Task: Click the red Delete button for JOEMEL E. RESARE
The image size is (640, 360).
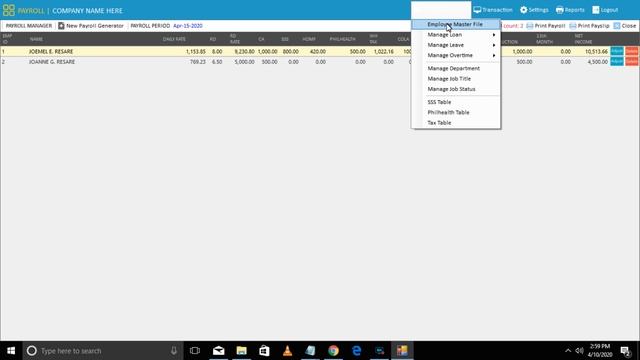Action: click(631, 51)
